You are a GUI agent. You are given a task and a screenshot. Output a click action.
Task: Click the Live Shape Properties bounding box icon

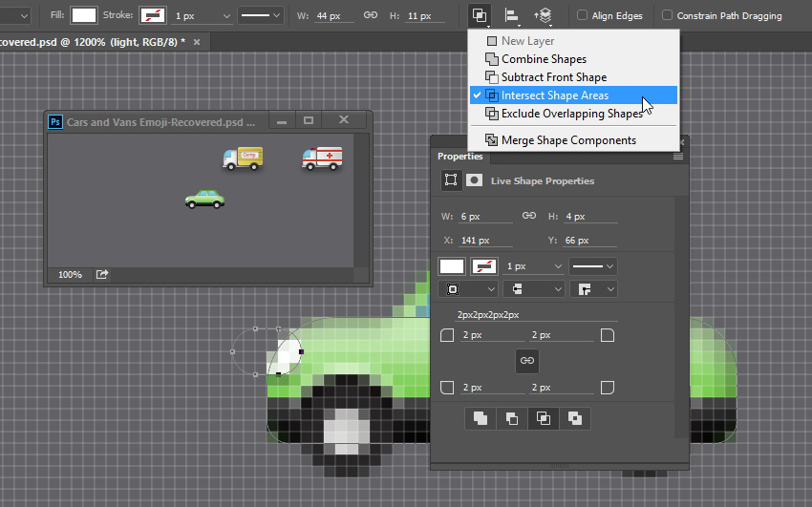(451, 180)
